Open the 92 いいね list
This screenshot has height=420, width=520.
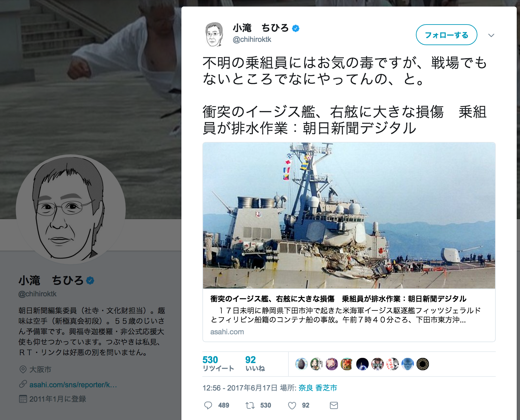tap(255, 364)
